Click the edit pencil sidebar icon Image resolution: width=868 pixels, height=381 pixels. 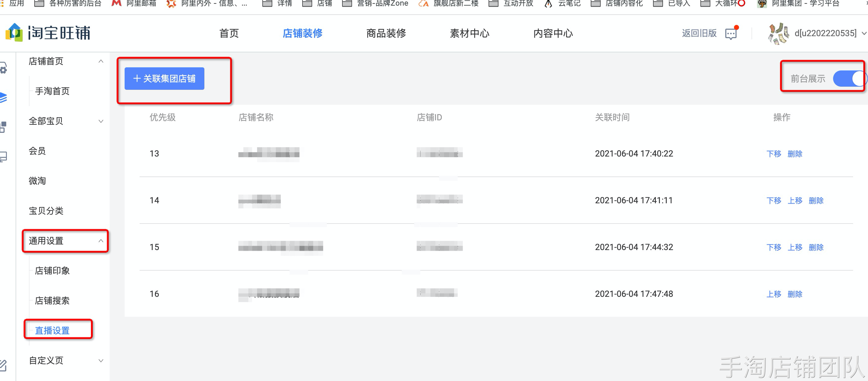point(3,365)
